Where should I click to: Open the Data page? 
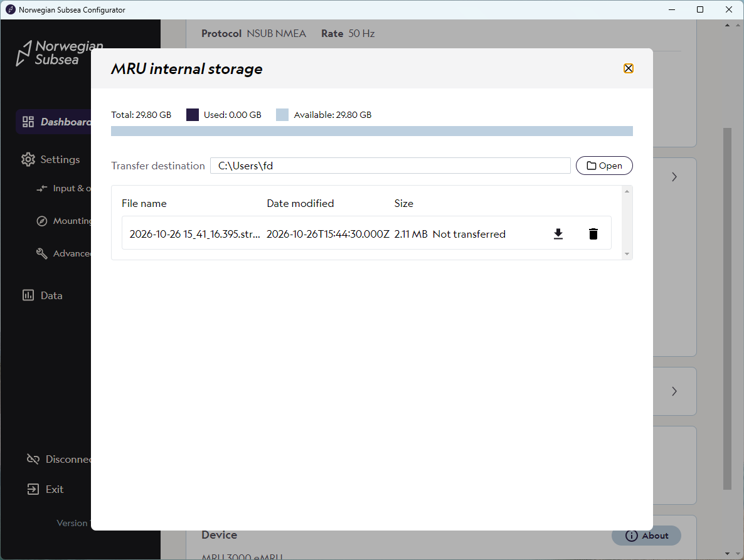pos(42,295)
